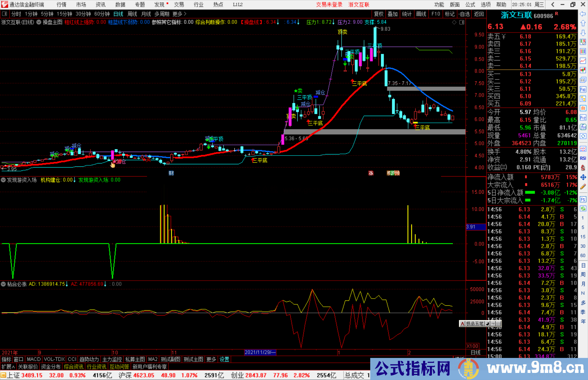
Task: Switch to the 分时 tab
Action: pos(16,14)
